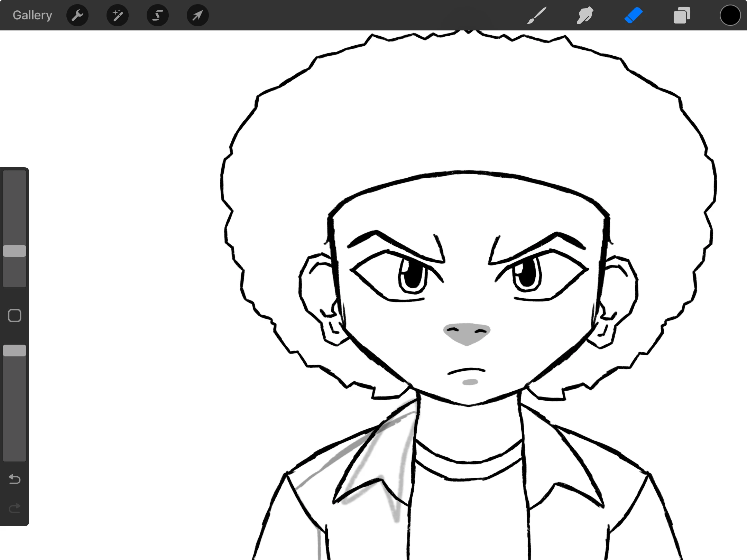Select the Smudge finger tool
The height and width of the screenshot is (560, 747).
click(x=585, y=16)
